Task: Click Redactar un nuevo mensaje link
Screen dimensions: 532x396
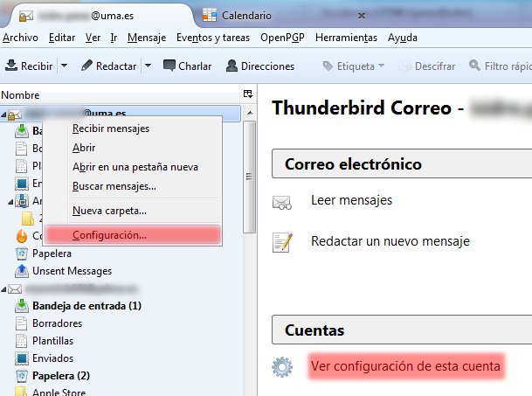Action: (390, 241)
